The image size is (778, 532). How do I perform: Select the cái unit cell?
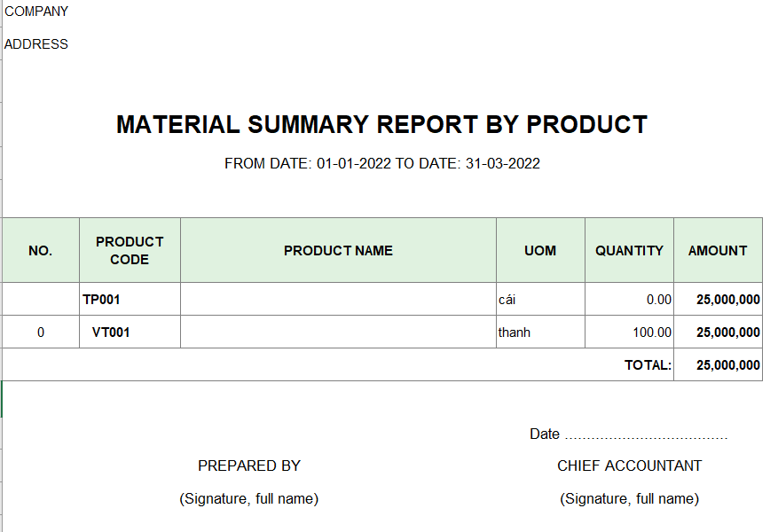click(540, 300)
